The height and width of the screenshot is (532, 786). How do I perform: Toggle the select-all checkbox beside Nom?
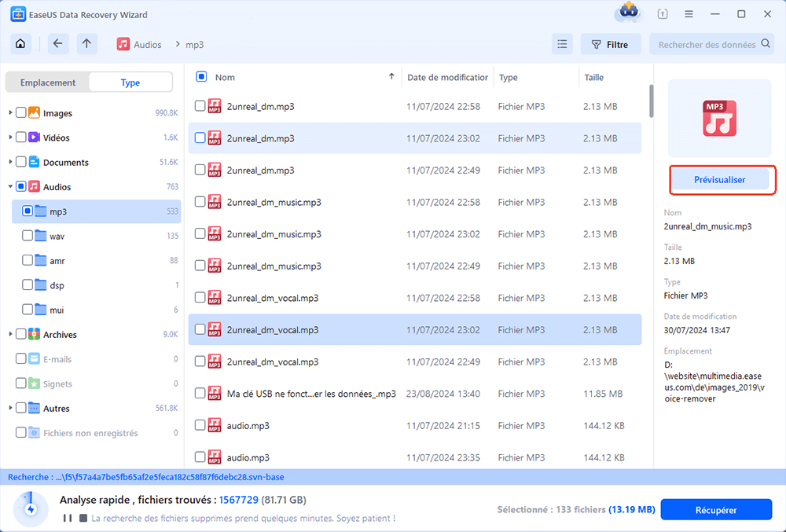[x=201, y=77]
